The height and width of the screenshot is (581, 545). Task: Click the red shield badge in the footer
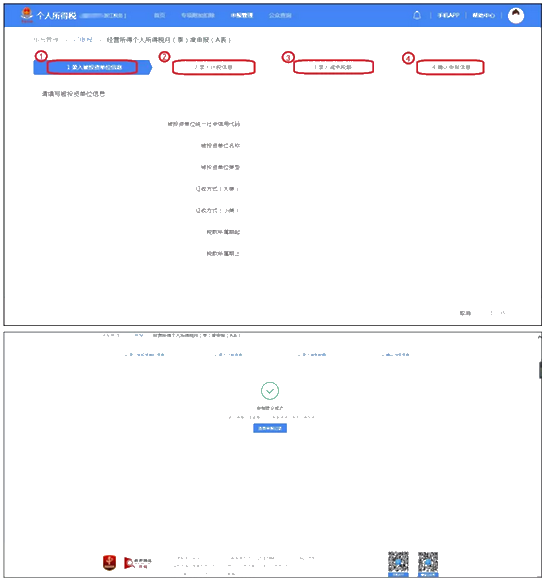[109, 562]
